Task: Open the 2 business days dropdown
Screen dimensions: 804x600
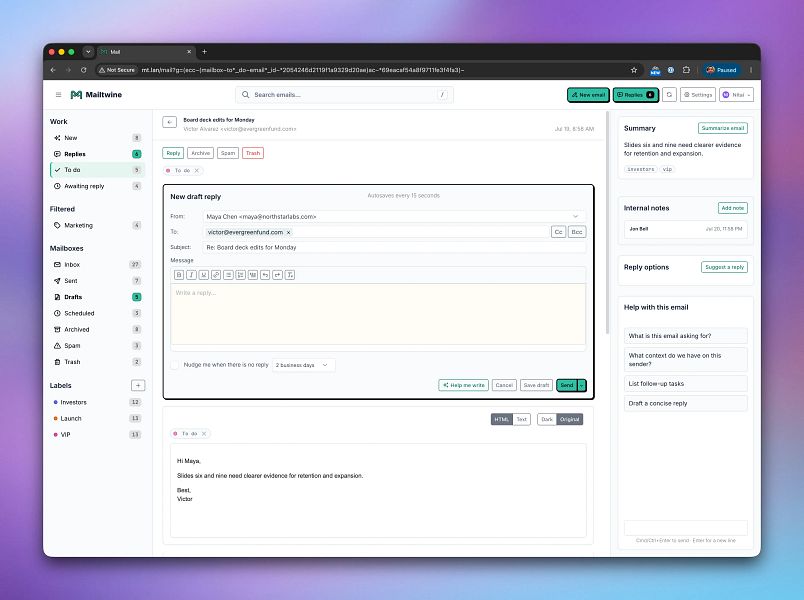Action: point(304,365)
